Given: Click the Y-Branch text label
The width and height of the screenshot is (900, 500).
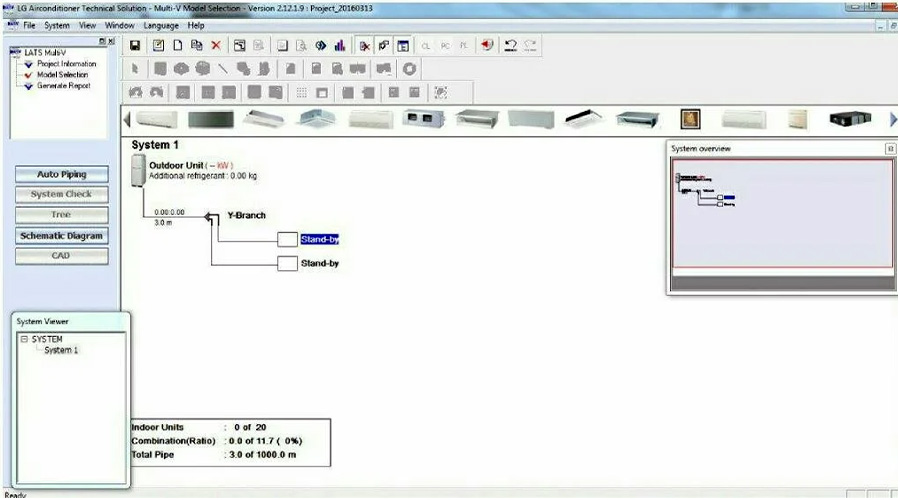Looking at the screenshot, I should click(x=246, y=215).
